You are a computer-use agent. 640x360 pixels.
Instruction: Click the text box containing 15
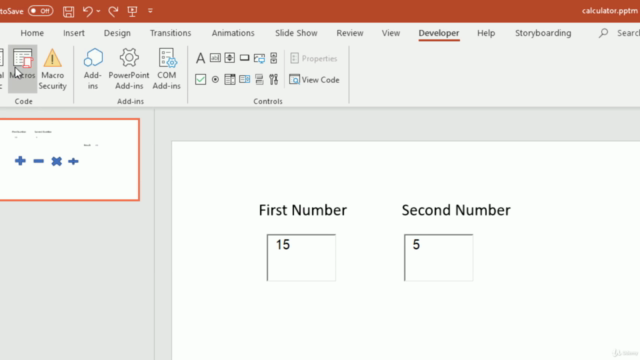(x=301, y=258)
